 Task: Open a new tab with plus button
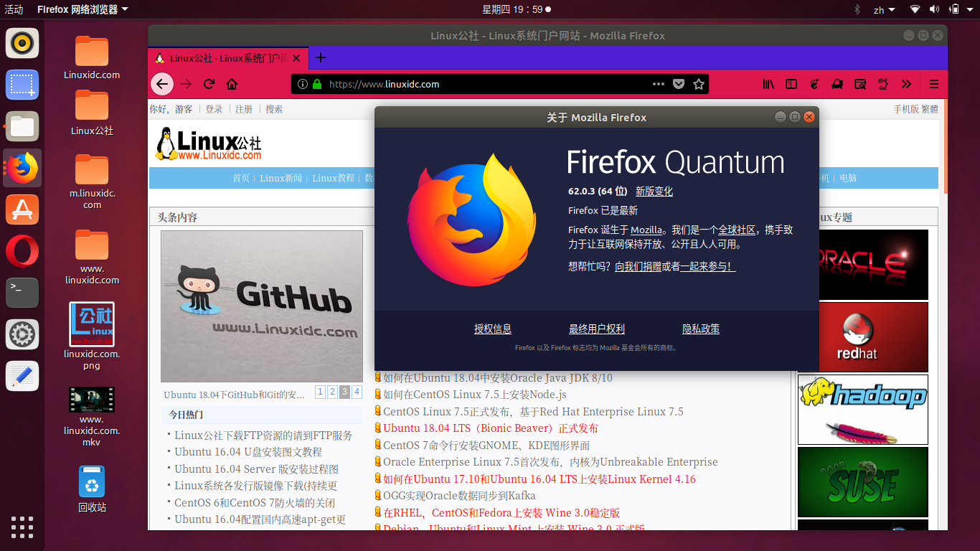(x=321, y=58)
